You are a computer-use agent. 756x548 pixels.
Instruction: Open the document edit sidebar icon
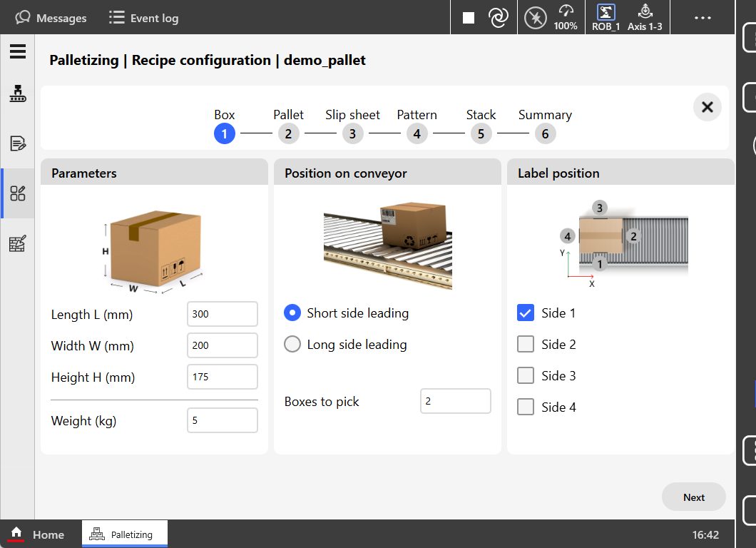click(x=18, y=143)
